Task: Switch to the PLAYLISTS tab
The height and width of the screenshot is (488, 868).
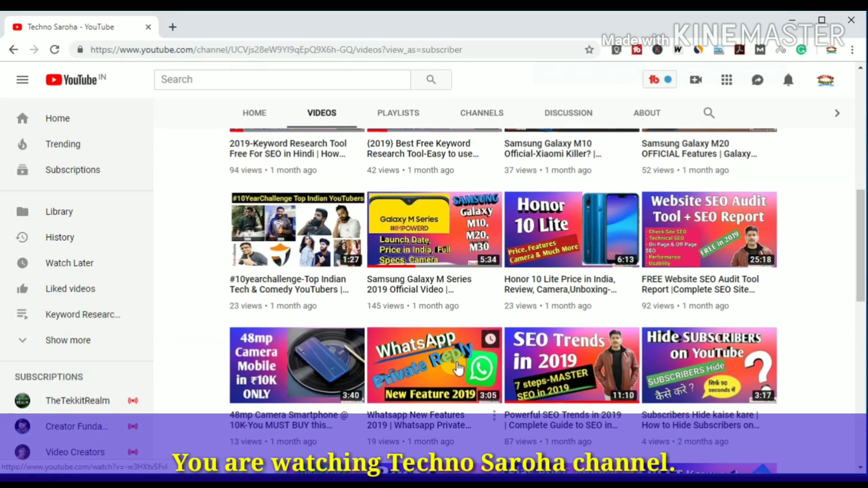Action: 398,113
